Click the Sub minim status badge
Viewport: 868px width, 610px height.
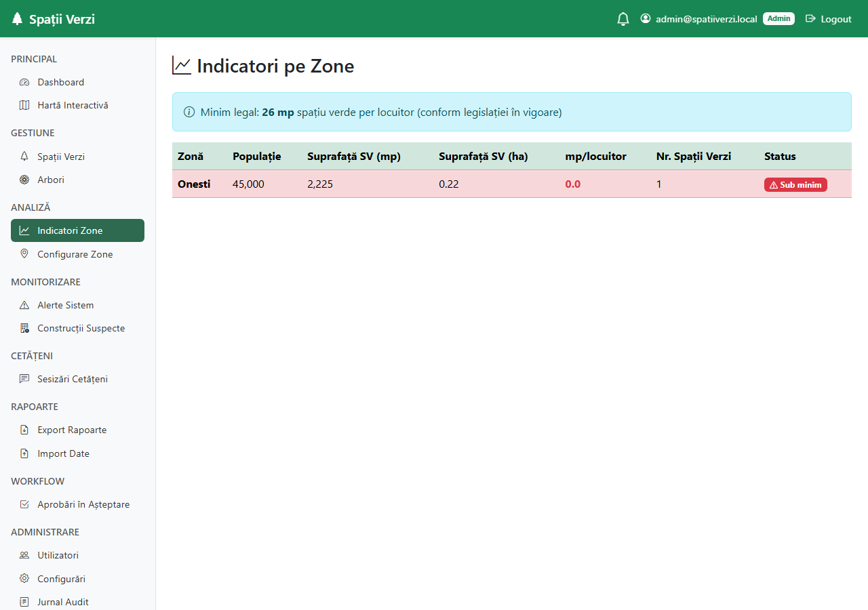click(795, 184)
